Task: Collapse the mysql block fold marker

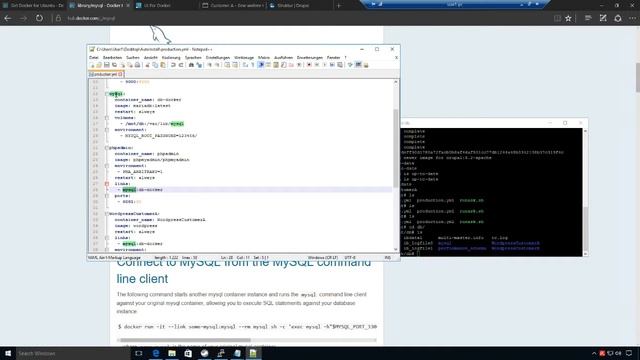Action: (x=107, y=94)
